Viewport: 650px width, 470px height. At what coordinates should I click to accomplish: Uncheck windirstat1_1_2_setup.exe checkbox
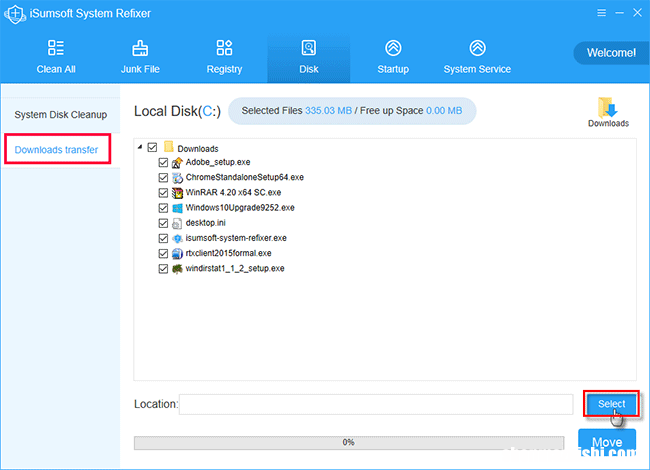(163, 269)
